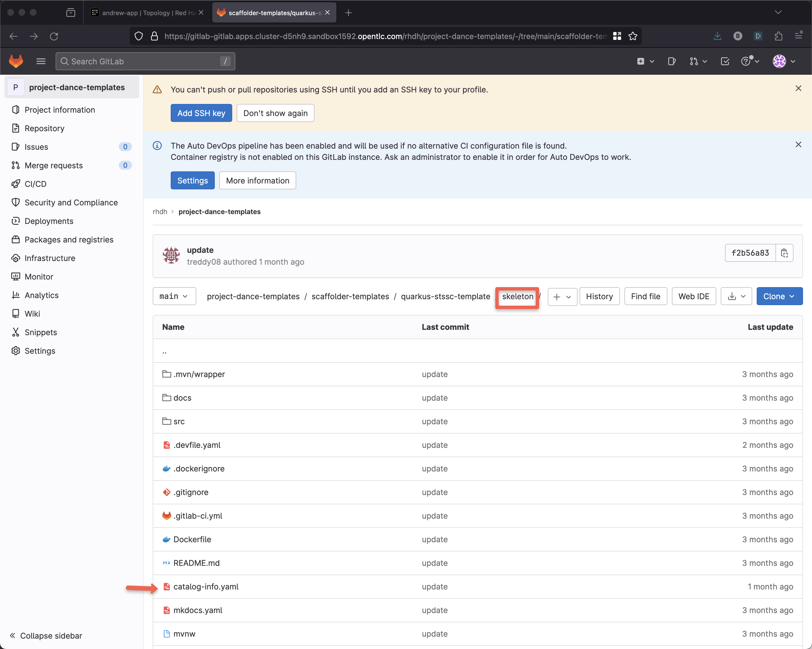This screenshot has height=649, width=812.
Task: Open the hamburger navigation menu
Action: pos(41,61)
